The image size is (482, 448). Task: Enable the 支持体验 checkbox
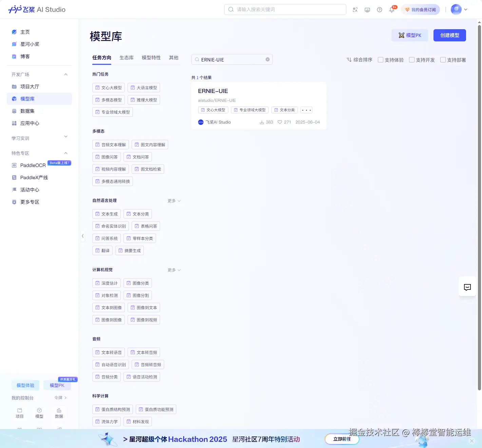tap(381, 60)
